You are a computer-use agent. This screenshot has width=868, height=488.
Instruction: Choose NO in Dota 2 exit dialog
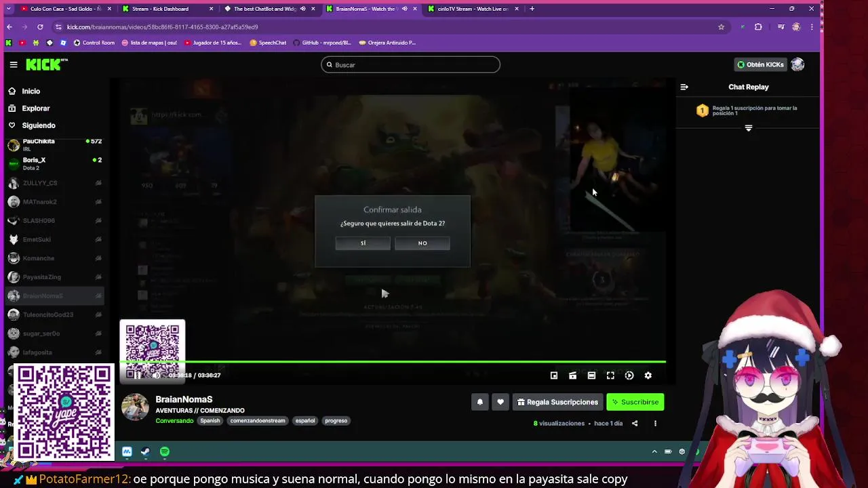click(x=422, y=243)
